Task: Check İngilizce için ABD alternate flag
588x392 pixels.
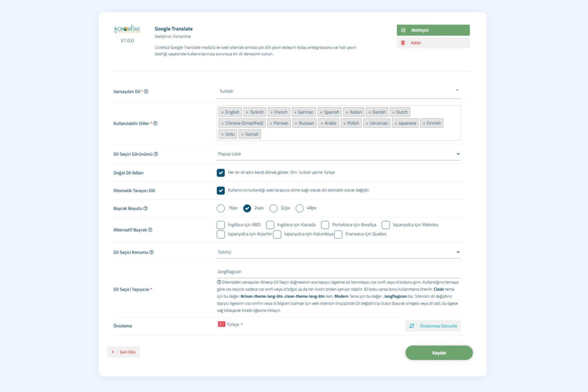Action: 221,225
